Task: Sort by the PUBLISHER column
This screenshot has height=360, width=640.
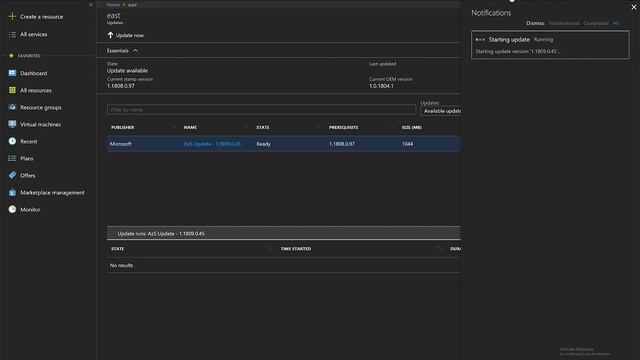Action: point(122,127)
